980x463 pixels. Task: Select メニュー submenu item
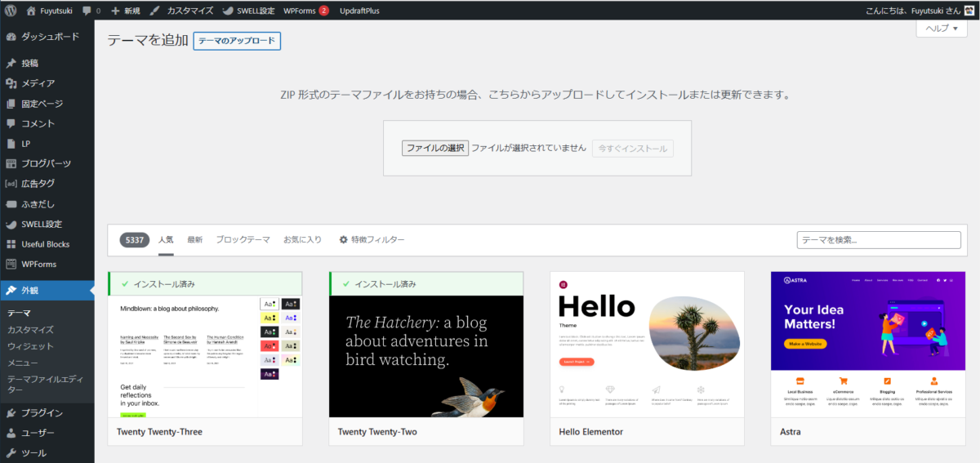click(22, 363)
